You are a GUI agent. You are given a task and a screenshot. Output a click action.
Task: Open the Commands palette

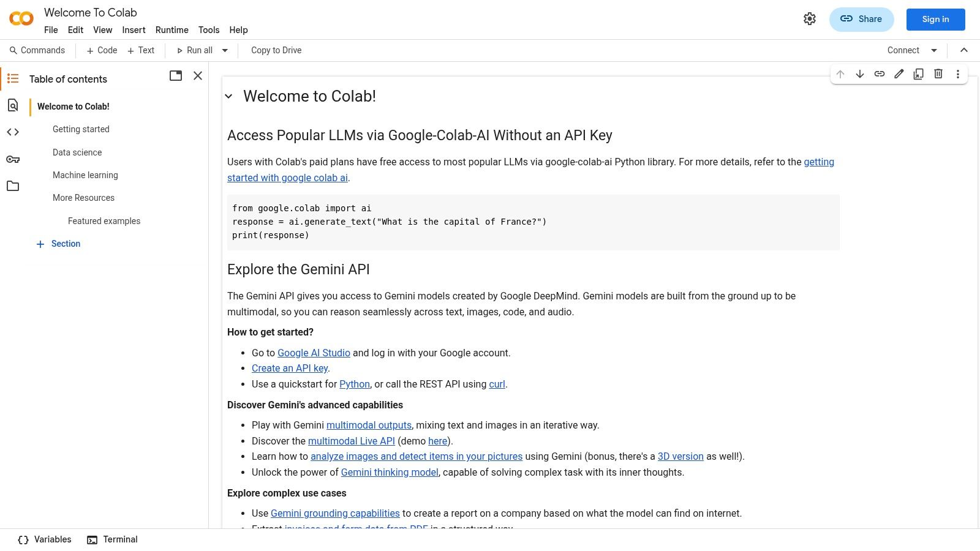pyautogui.click(x=37, y=50)
